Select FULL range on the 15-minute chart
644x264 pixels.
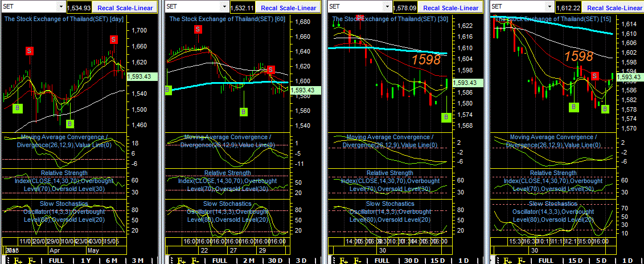pyautogui.click(x=546, y=261)
